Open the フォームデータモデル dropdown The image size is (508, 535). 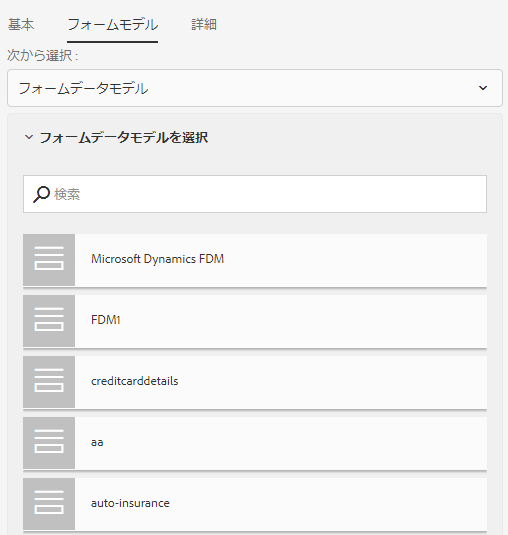(255, 88)
